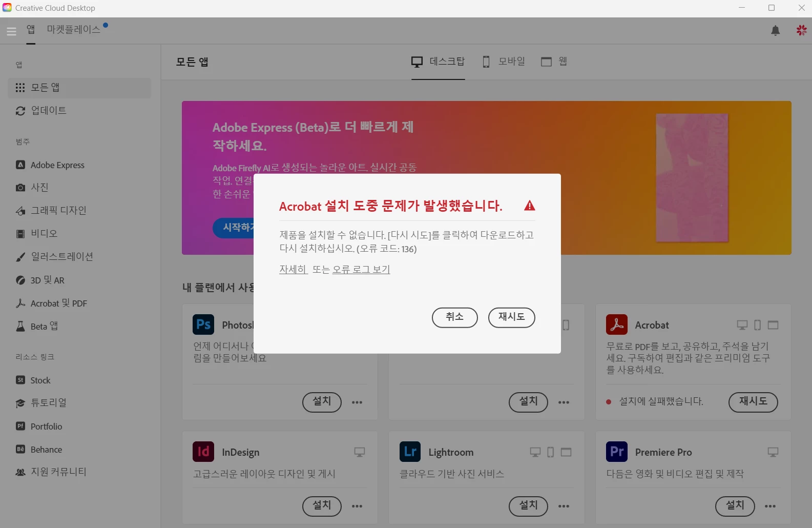The width and height of the screenshot is (812, 528).
Task: Open more options for Lightroom card
Action: [564, 506]
